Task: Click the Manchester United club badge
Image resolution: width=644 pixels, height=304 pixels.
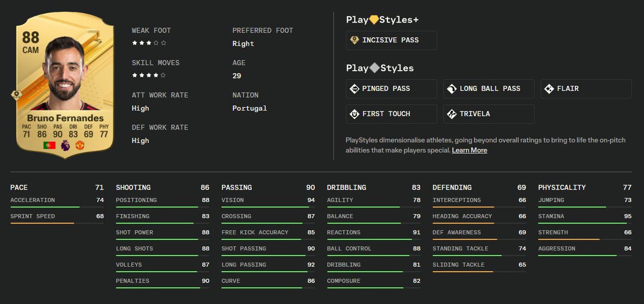Action: pos(80,145)
